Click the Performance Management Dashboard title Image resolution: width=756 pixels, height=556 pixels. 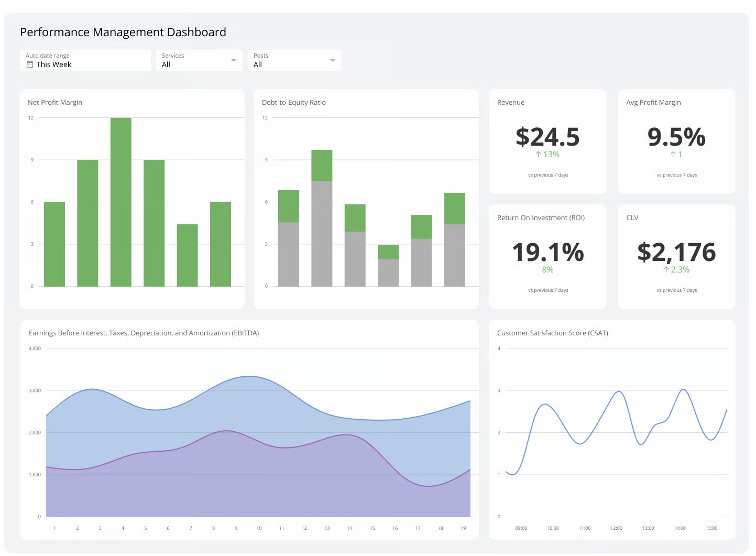(x=123, y=32)
